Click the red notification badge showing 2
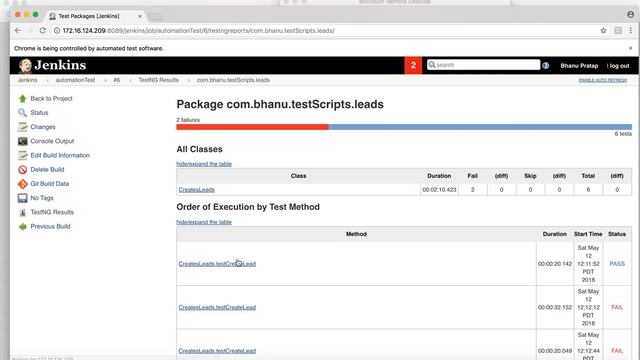Screen dimensions: 640x360 [x=413, y=65]
